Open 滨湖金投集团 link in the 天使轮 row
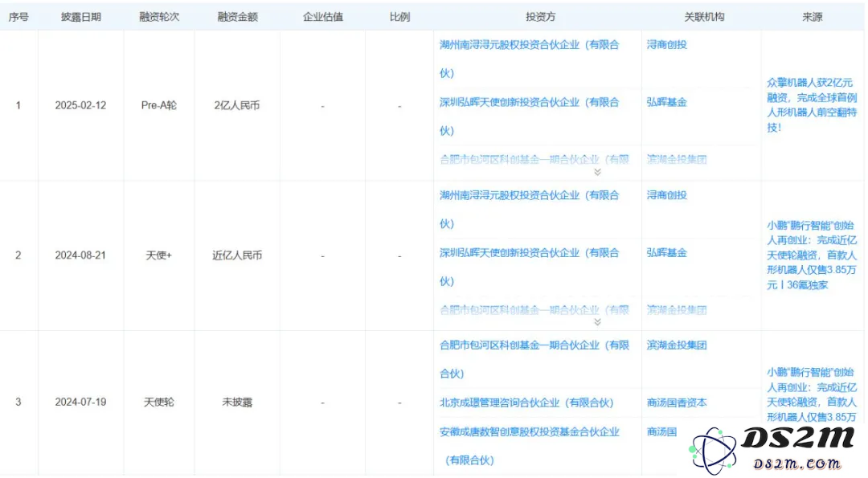The image size is (868, 478). (677, 345)
